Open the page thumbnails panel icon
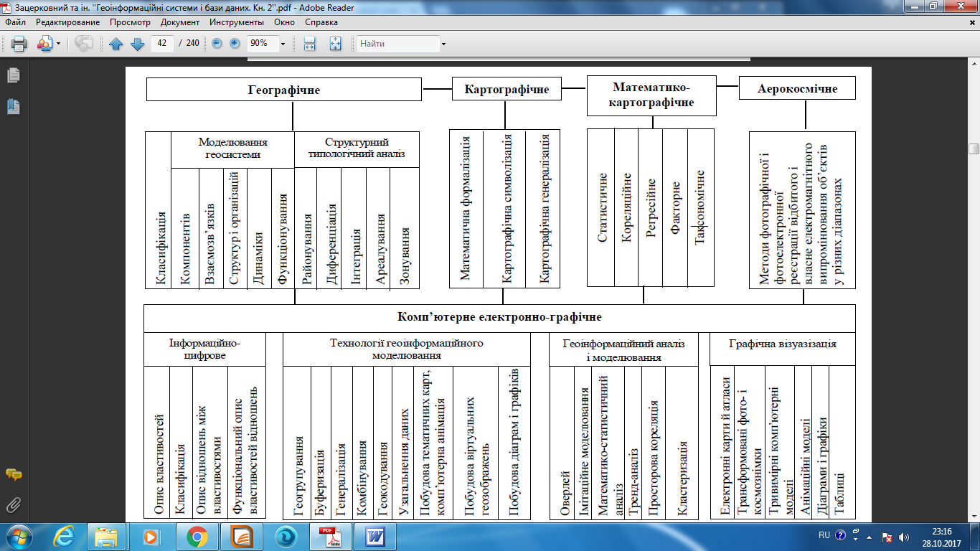Image resolution: width=980 pixels, height=551 pixels. coord(13,75)
